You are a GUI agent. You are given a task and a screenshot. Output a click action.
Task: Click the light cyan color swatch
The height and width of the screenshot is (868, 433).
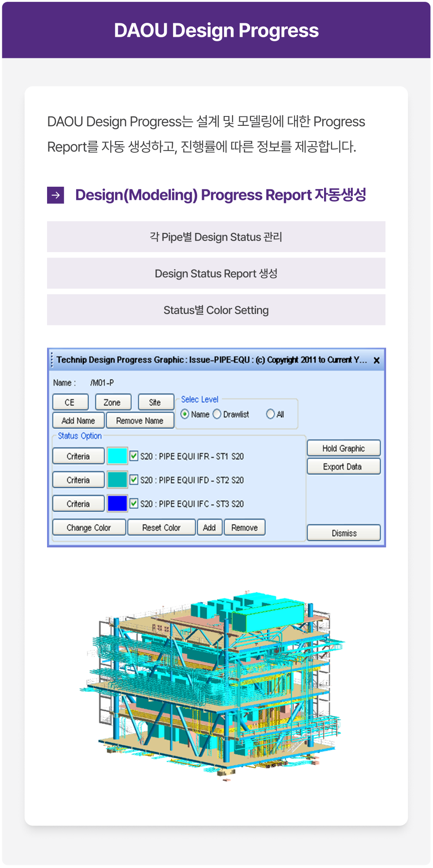pyautogui.click(x=117, y=456)
